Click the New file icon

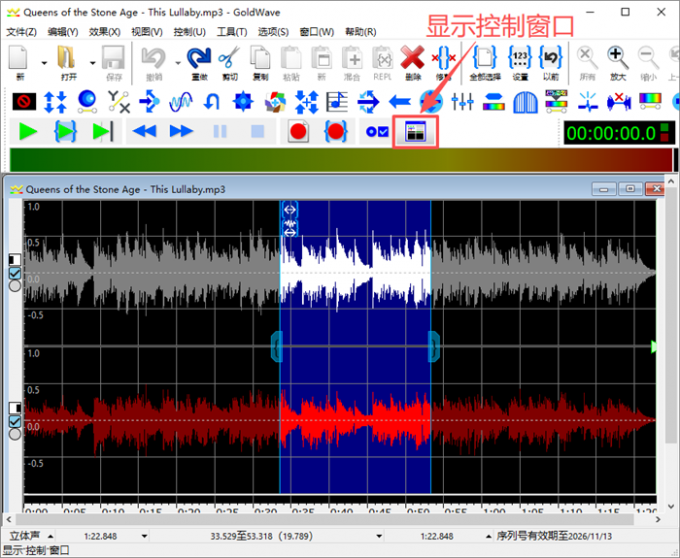[19, 59]
